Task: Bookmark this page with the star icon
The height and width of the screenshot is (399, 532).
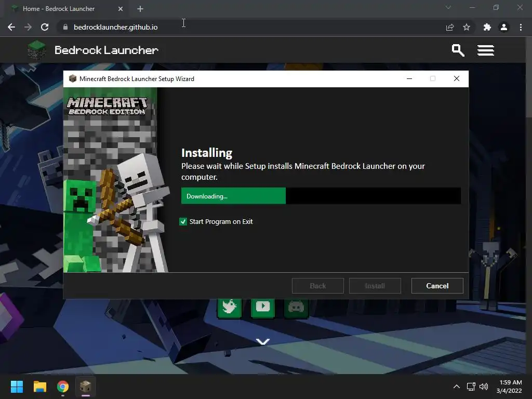Action: [467, 27]
